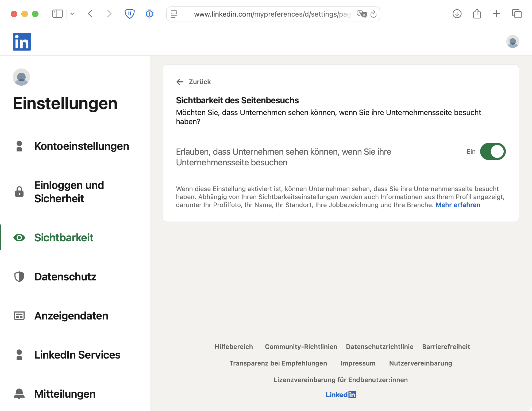Open Safari downloads icon
The image size is (532, 411).
457,14
